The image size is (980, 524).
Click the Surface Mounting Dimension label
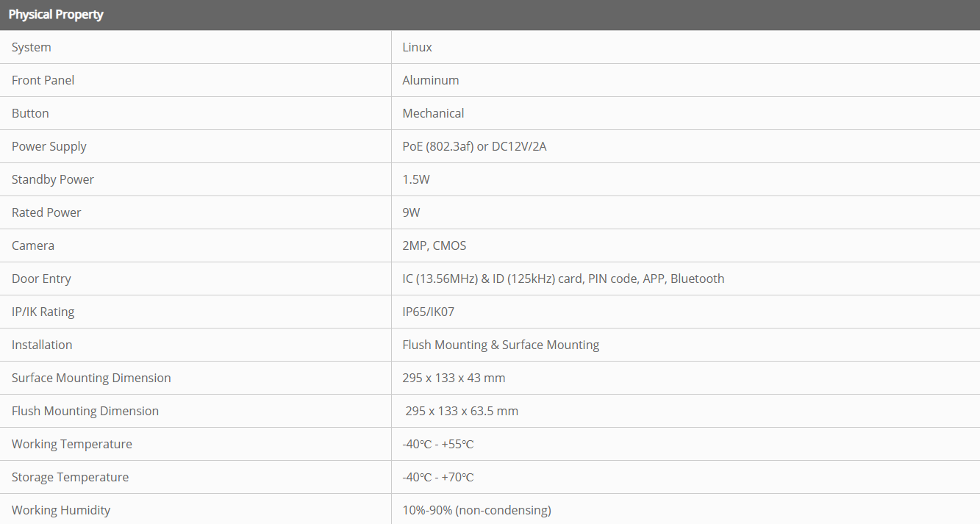pos(91,378)
